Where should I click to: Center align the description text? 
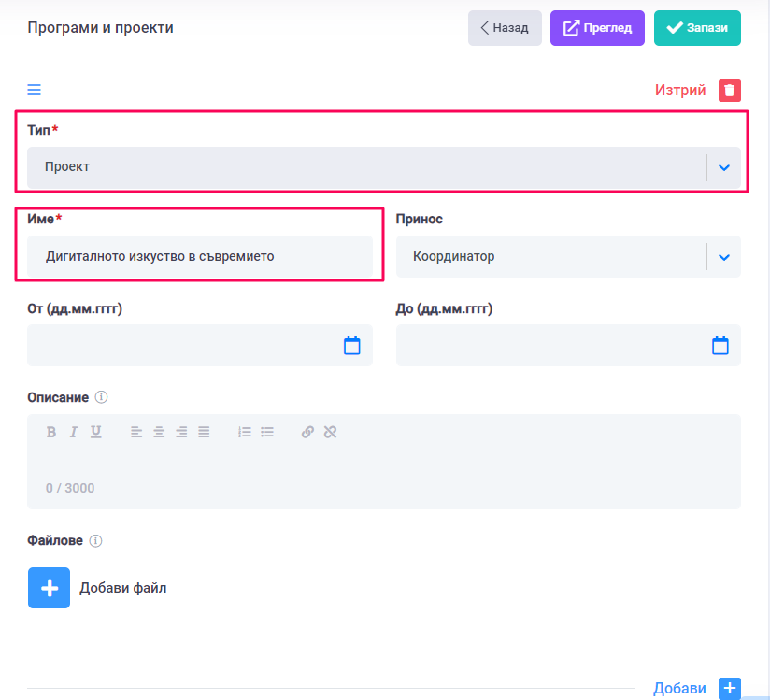click(x=159, y=432)
